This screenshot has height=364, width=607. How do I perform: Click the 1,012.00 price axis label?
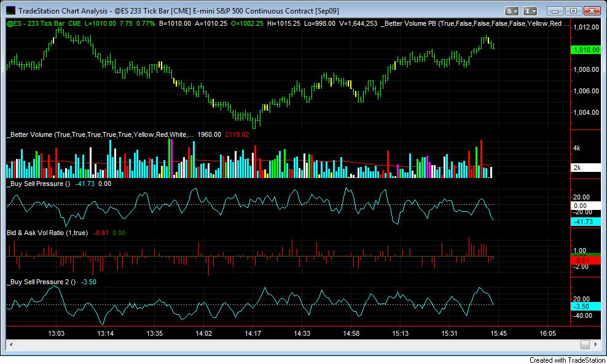tap(586, 27)
